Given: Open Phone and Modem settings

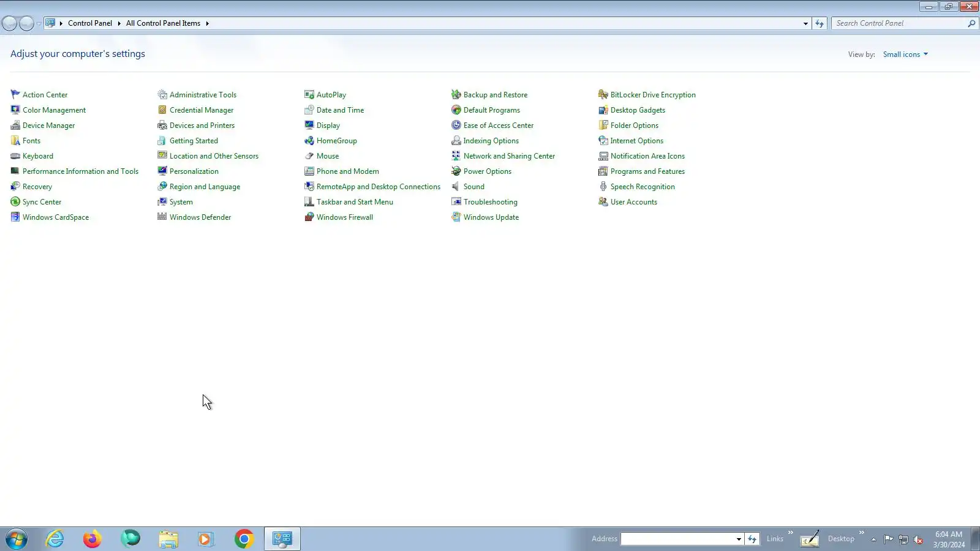Looking at the screenshot, I should pos(348,171).
